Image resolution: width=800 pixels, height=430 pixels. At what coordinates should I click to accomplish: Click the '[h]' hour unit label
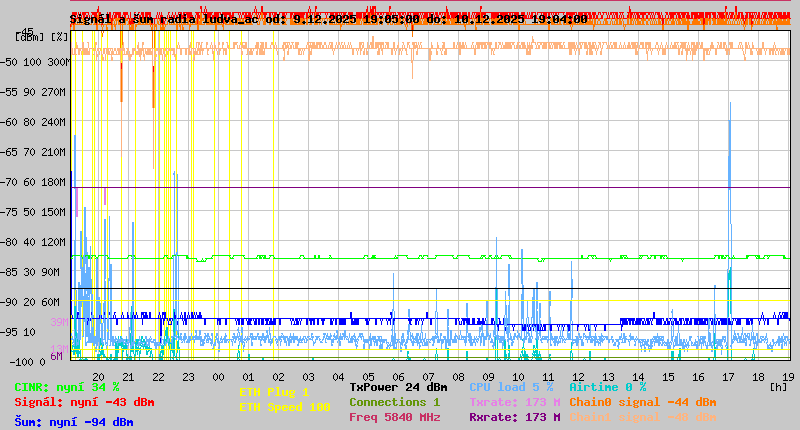[779, 387]
